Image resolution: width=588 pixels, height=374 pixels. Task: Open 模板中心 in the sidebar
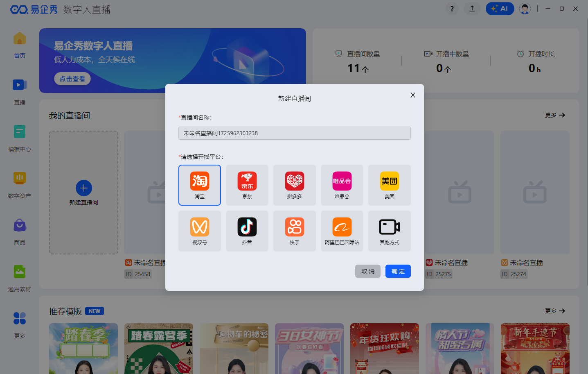(x=20, y=138)
